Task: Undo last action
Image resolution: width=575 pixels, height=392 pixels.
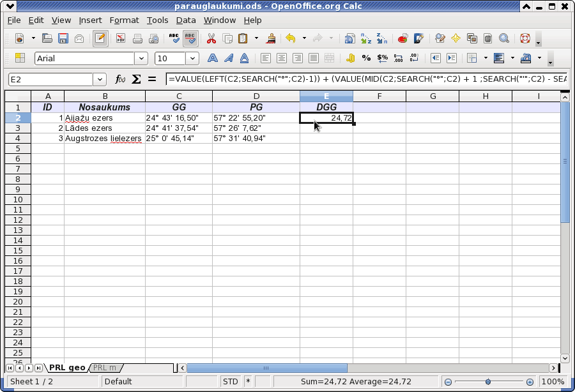Action: (291, 38)
